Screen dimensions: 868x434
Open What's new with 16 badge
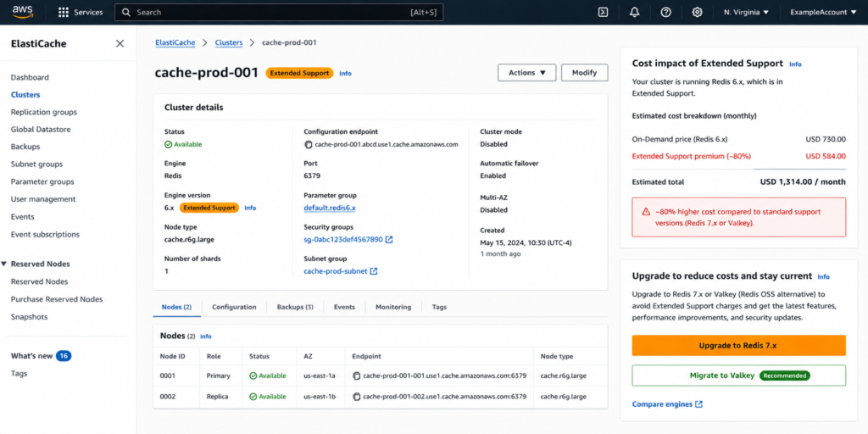[41, 356]
